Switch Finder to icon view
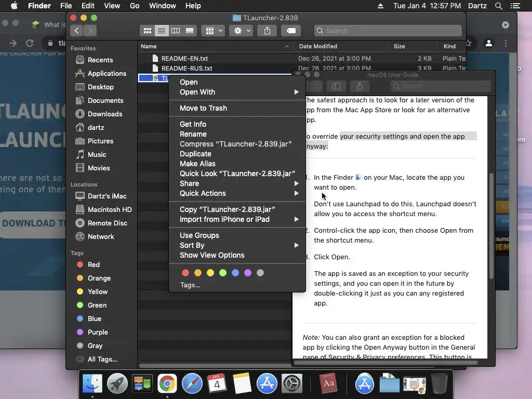 click(147, 31)
